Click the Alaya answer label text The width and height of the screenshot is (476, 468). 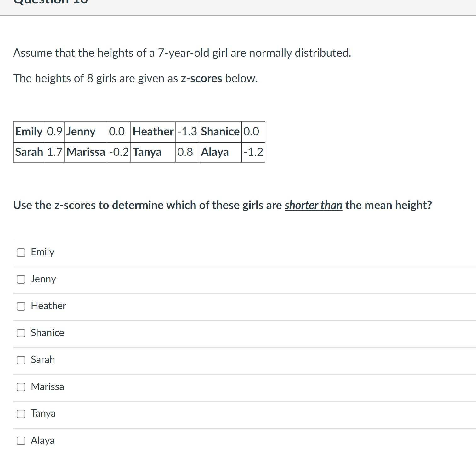43,440
